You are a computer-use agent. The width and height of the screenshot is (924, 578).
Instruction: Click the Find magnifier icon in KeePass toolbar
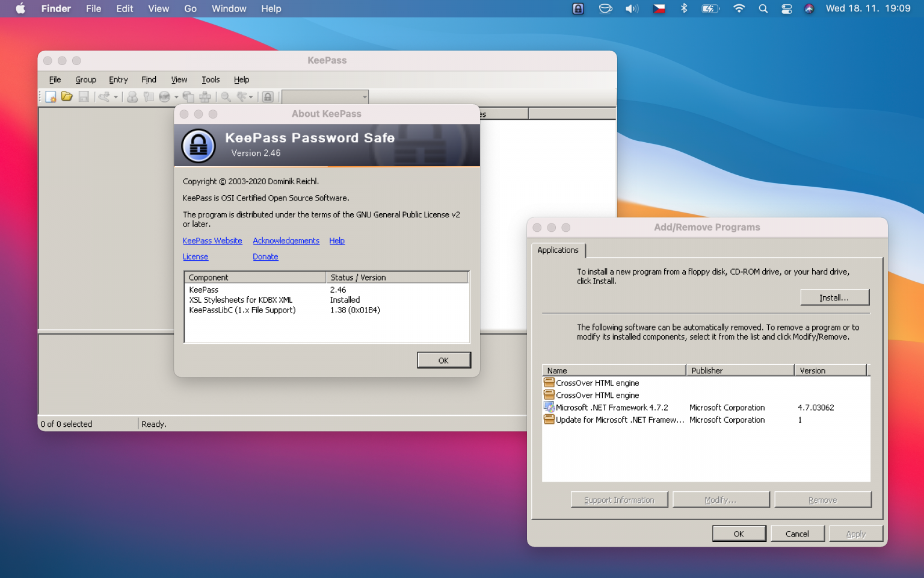point(226,97)
